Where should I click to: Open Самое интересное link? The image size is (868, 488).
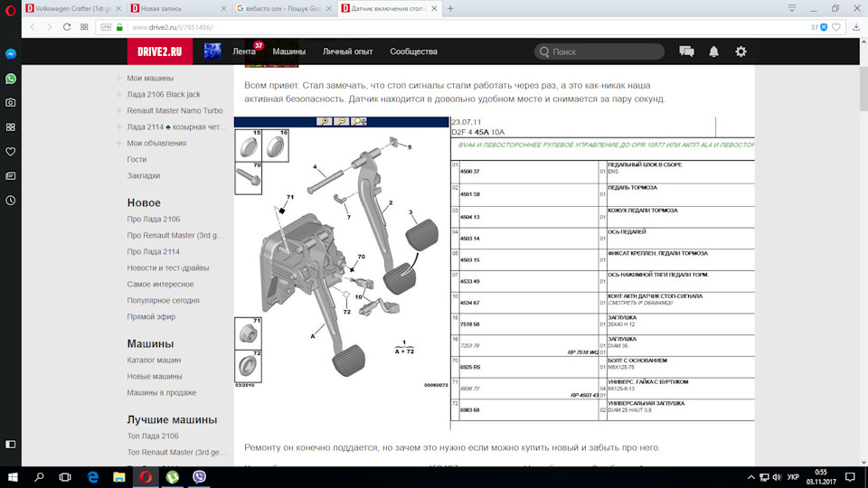coord(160,284)
